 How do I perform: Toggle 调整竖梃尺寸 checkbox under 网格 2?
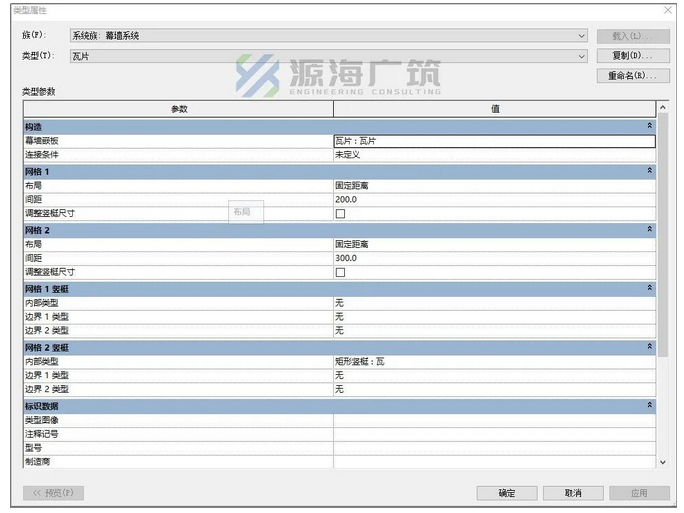pos(340,273)
